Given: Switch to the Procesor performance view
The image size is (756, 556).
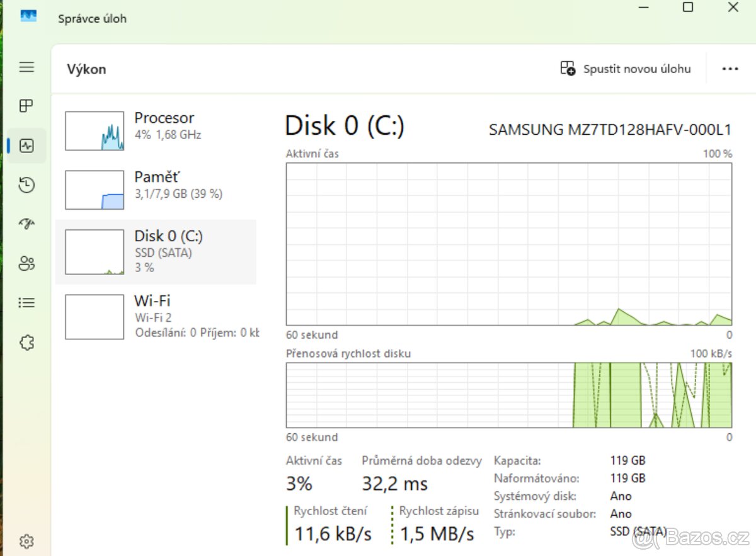Looking at the screenshot, I should tap(157, 126).
